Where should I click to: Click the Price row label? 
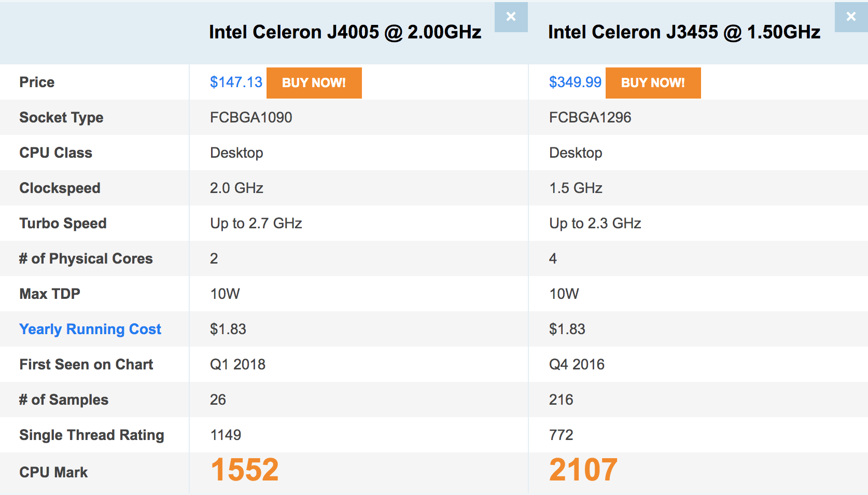point(37,82)
